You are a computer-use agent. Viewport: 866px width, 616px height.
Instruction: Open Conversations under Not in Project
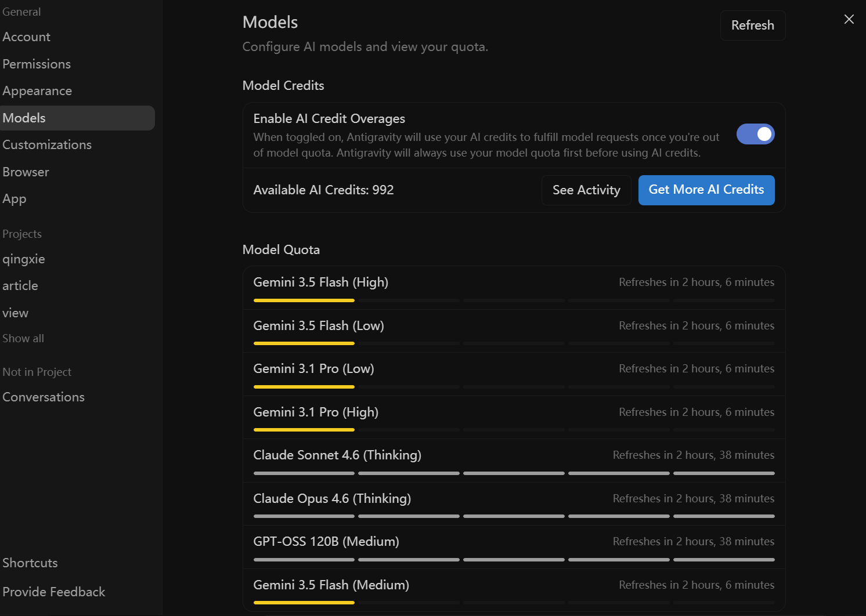(x=44, y=397)
